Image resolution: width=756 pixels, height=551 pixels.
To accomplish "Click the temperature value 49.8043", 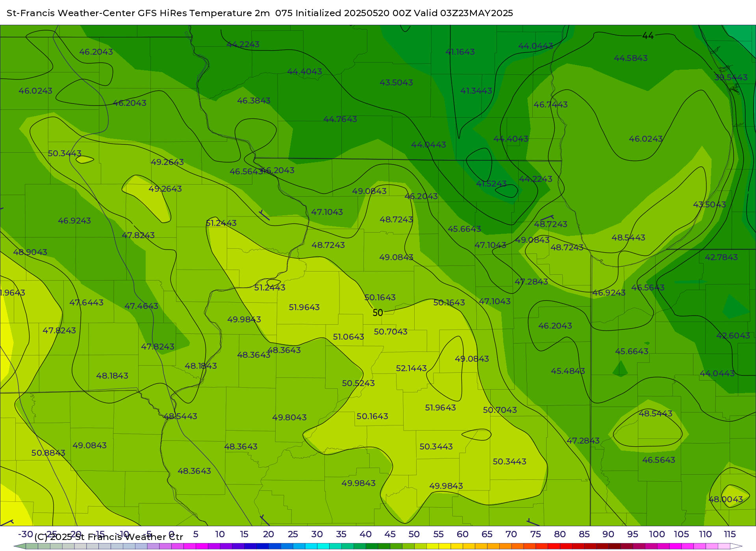I will coord(289,418).
